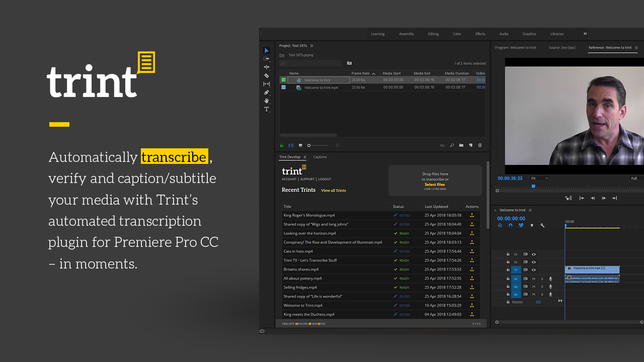Image resolution: width=644 pixels, height=362 pixels.
Task: Mute audio track A1
Action: [x=534, y=279]
